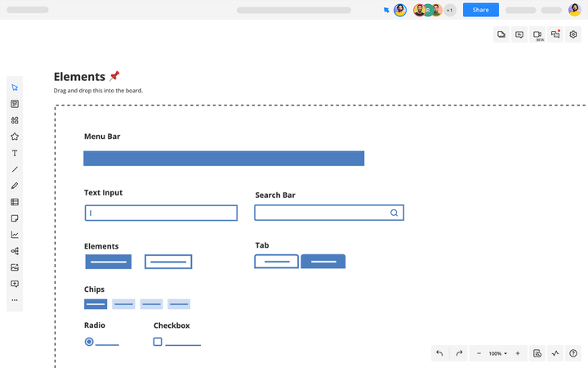Pick the sticky note tool
Image resolution: width=588 pixels, height=368 pixels.
coord(15,218)
